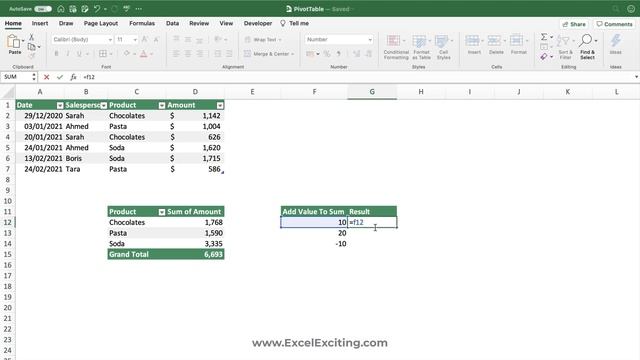Open the Developer tab
640x360 pixels.
(x=258, y=23)
